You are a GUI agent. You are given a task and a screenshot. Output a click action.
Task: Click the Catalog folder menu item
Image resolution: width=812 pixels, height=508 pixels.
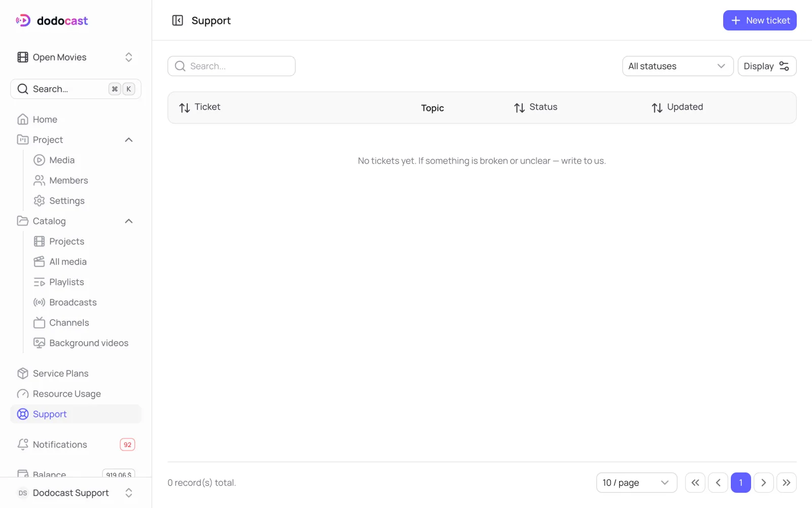(x=76, y=221)
